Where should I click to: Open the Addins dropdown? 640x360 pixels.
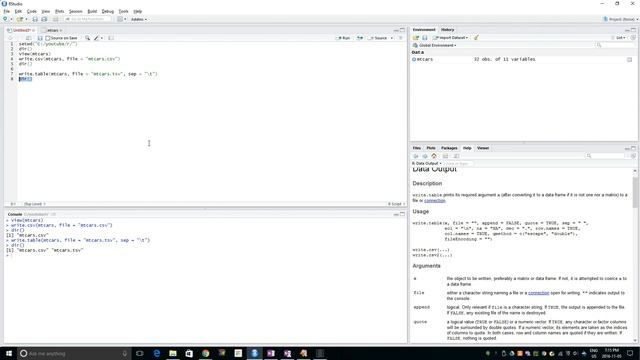(139, 19)
